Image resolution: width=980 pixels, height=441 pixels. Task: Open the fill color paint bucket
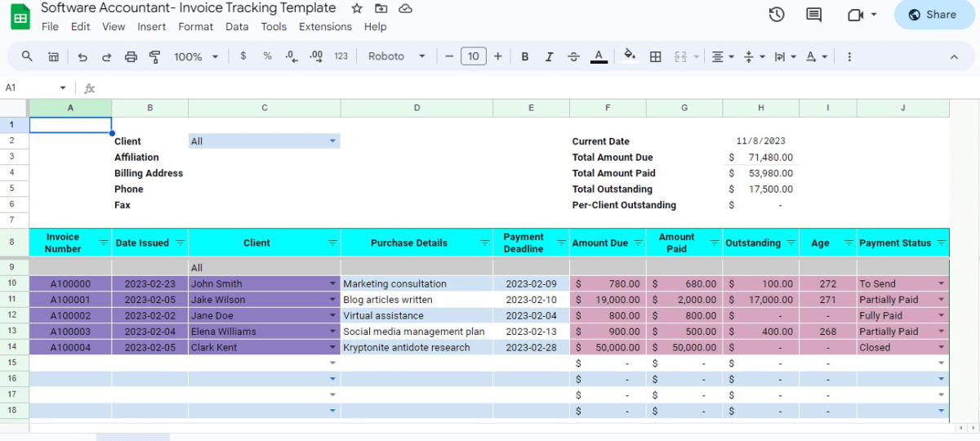tap(630, 56)
